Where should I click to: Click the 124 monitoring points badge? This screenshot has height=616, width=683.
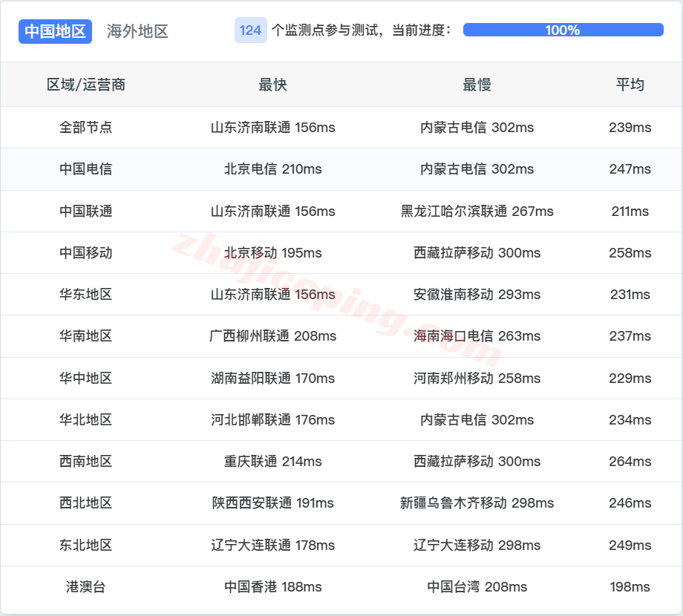250,30
